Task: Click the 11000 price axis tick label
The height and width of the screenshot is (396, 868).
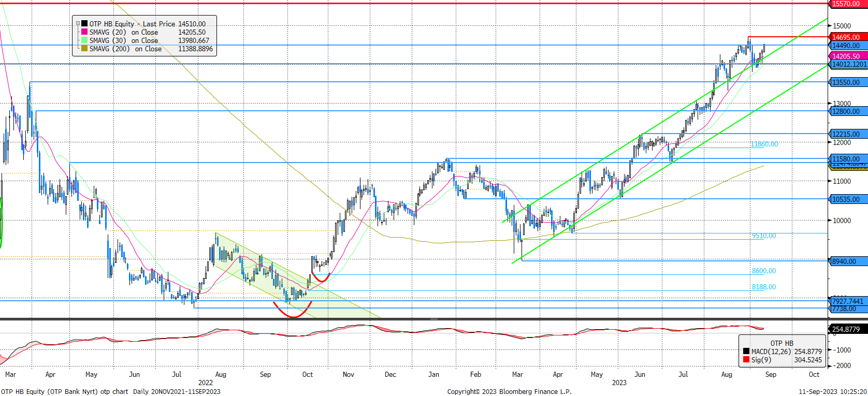Action: pos(842,181)
